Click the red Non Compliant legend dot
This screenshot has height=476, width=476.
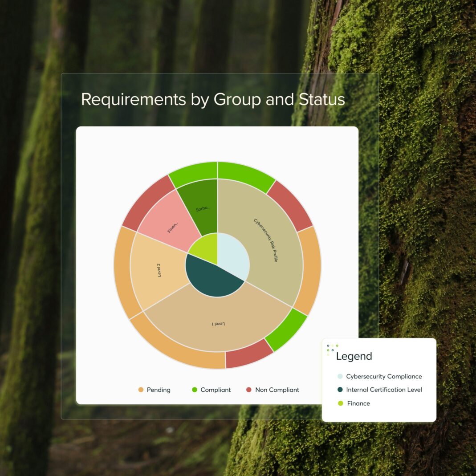click(x=249, y=390)
